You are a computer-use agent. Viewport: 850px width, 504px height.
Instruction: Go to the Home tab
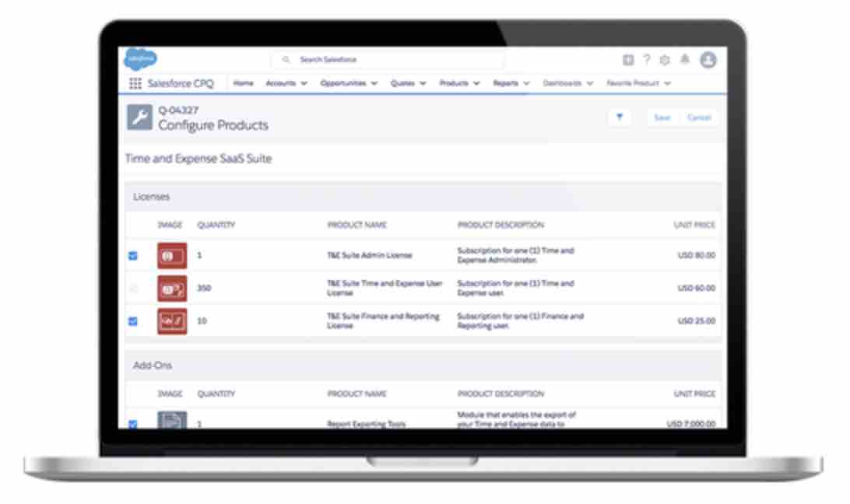pyautogui.click(x=243, y=83)
